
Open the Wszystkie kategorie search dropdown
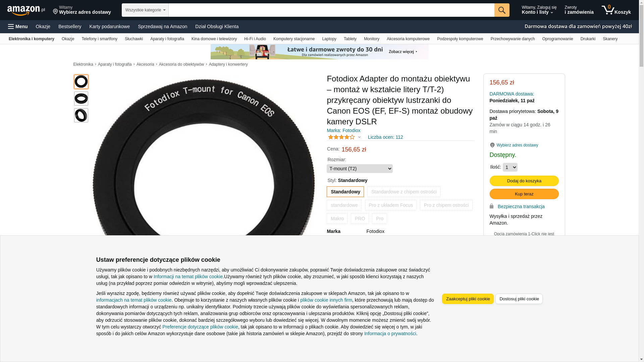pos(145,10)
